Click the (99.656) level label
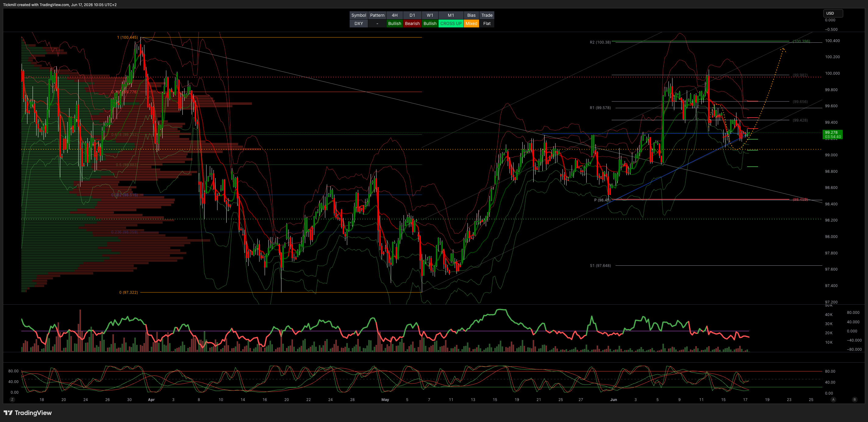This screenshot has width=868, height=422. click(x=800, y=101)
